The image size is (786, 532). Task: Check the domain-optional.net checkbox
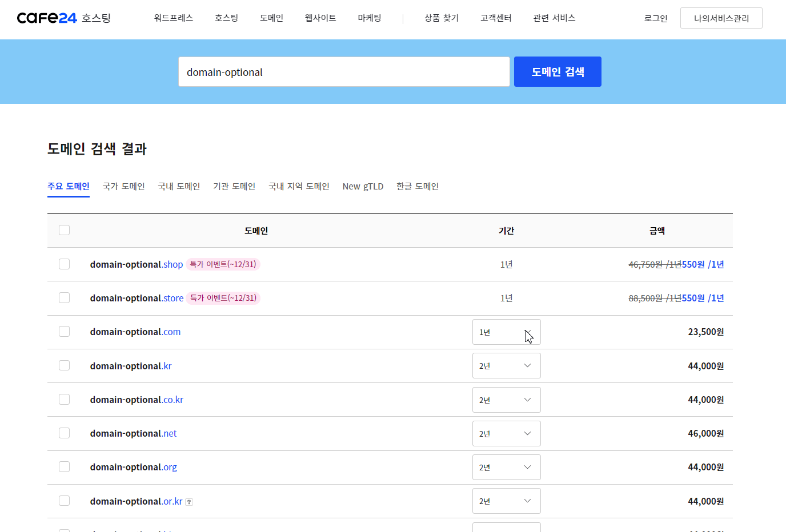pos(64,433)
